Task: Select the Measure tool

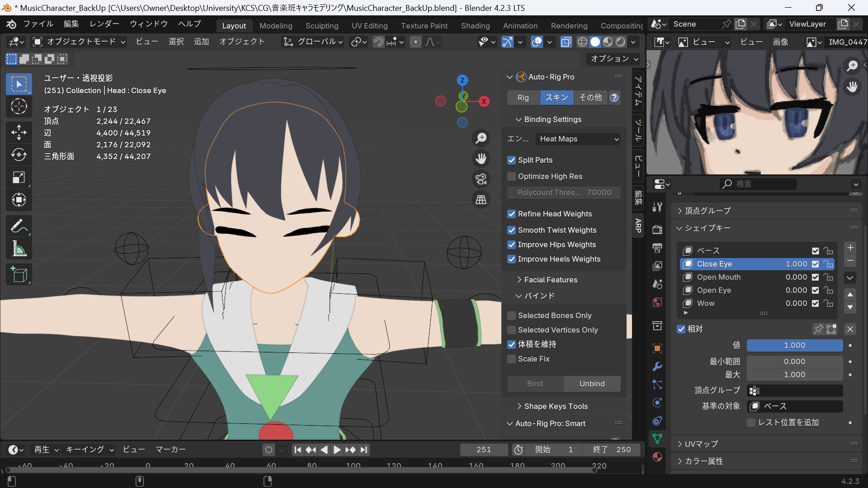Action: [19, 249]
